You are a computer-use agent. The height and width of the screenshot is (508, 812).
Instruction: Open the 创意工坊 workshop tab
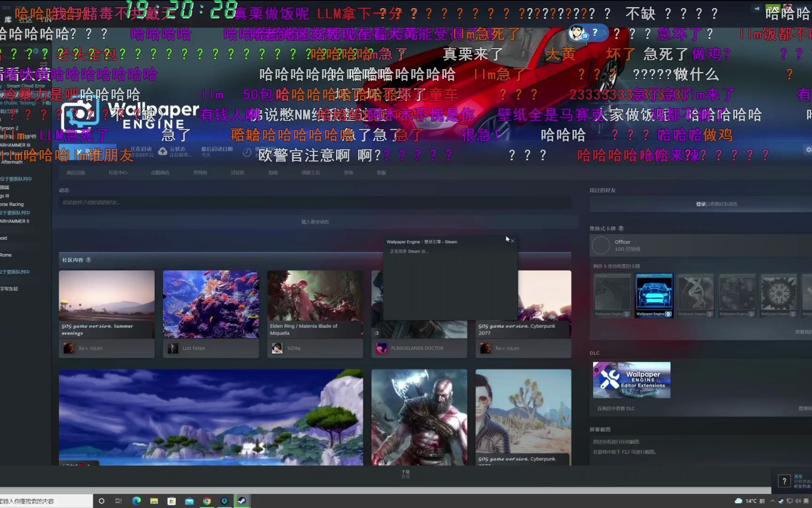coord(311,173)
